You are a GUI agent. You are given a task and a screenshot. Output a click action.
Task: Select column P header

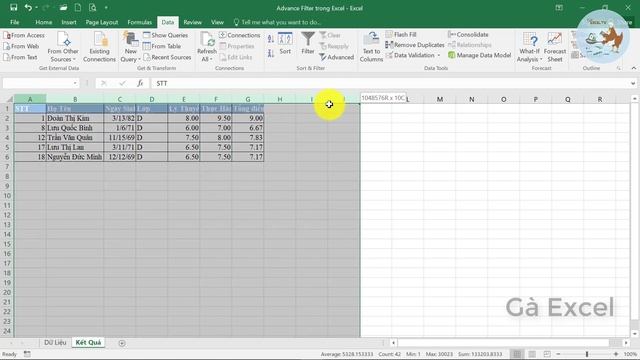point(536,99)
